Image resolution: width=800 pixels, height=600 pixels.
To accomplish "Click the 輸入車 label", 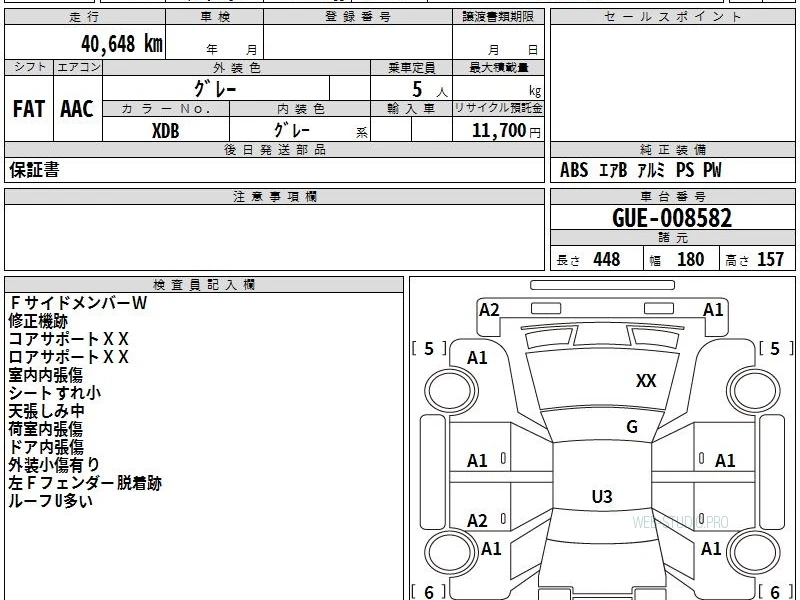I will pyautogui.click(x=411, y=109).
